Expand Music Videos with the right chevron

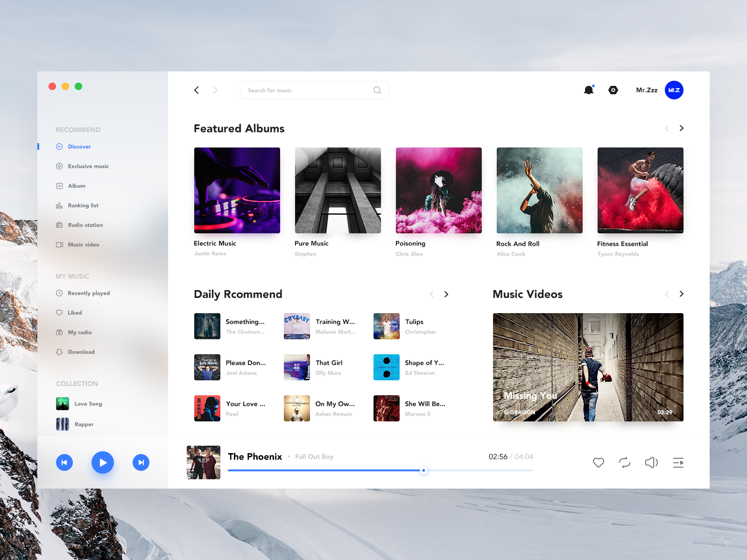pos(681,294)
